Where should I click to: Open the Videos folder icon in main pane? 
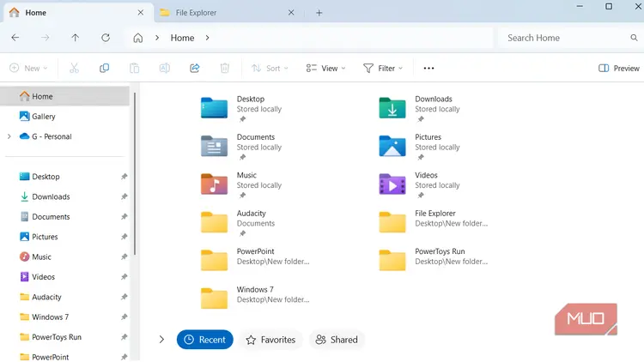click(392, 184)
